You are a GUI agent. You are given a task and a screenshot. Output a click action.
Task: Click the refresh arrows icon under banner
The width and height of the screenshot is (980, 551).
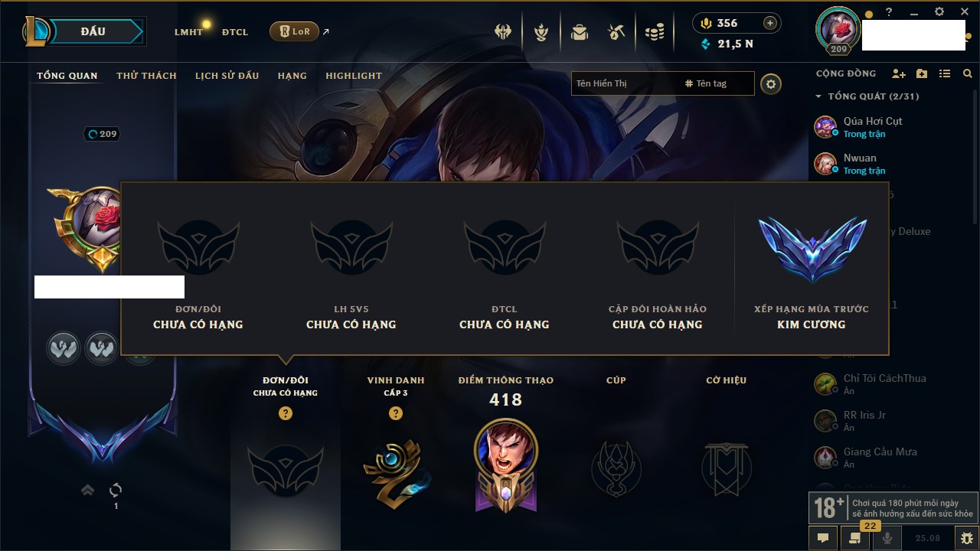116,490
